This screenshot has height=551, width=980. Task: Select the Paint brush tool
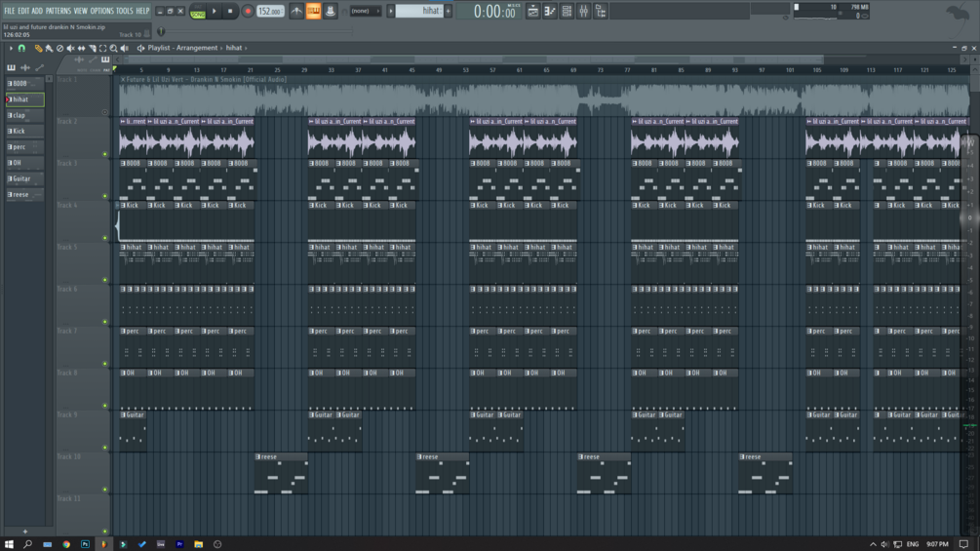pyautogui.click(x=50, y=48)
